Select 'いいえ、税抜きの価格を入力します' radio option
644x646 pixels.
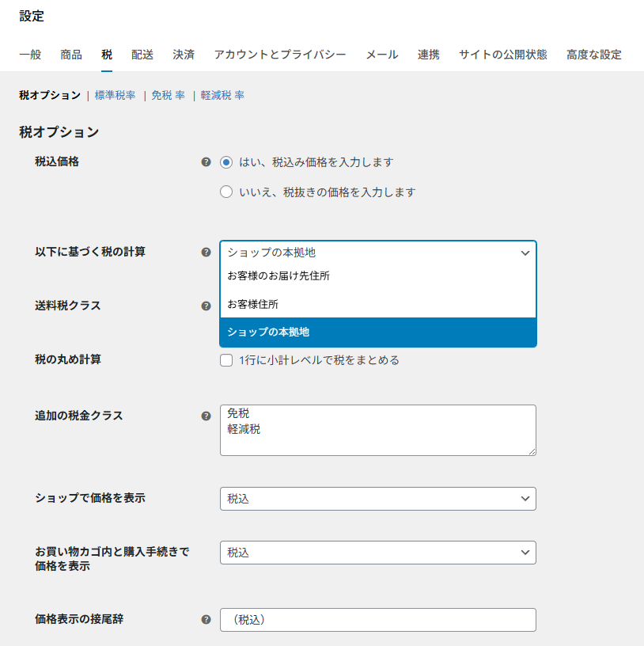226,192
